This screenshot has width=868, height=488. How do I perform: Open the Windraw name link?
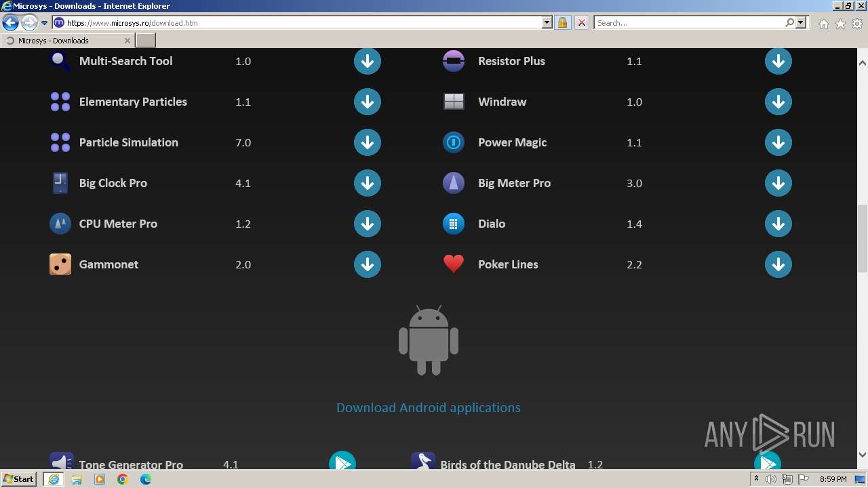(502, 102)
